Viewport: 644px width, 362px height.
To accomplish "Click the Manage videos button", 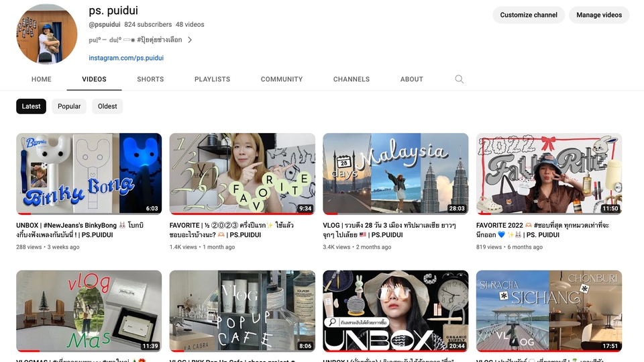I will (599, 15).
